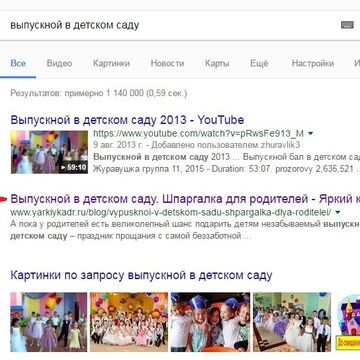Open the YouTube result Выпускной в детском саду 2013

point(127,120)
